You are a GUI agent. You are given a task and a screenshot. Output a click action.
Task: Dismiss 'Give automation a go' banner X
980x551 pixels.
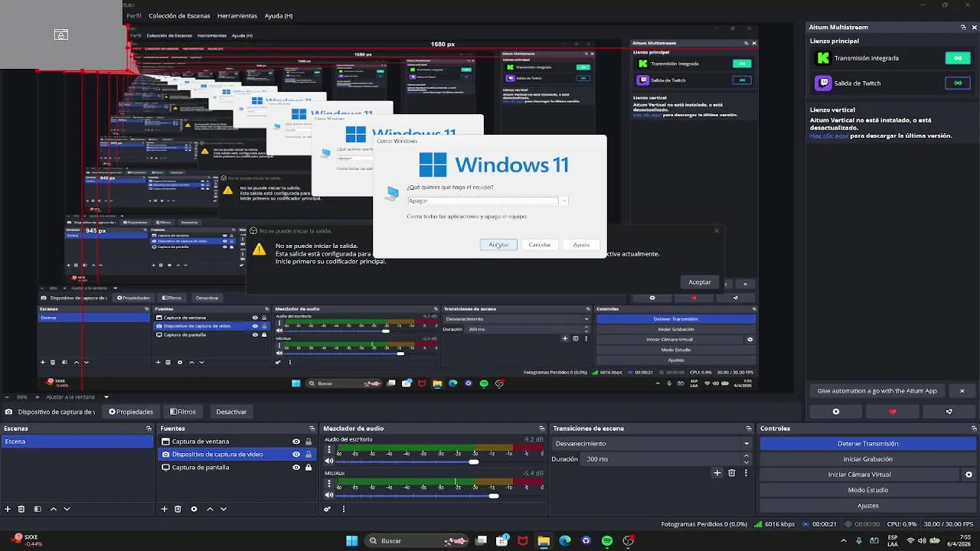tap(962, 391)
